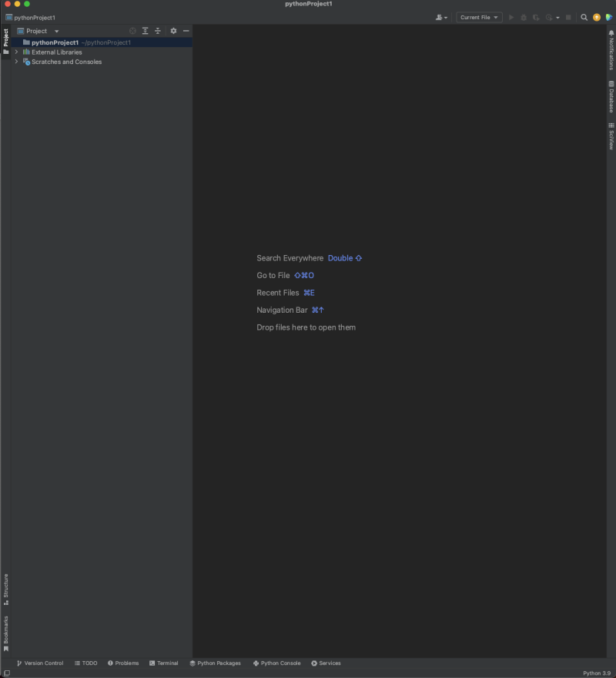Click the colorful JetBrains Toolbox icon

coord(609,17)
